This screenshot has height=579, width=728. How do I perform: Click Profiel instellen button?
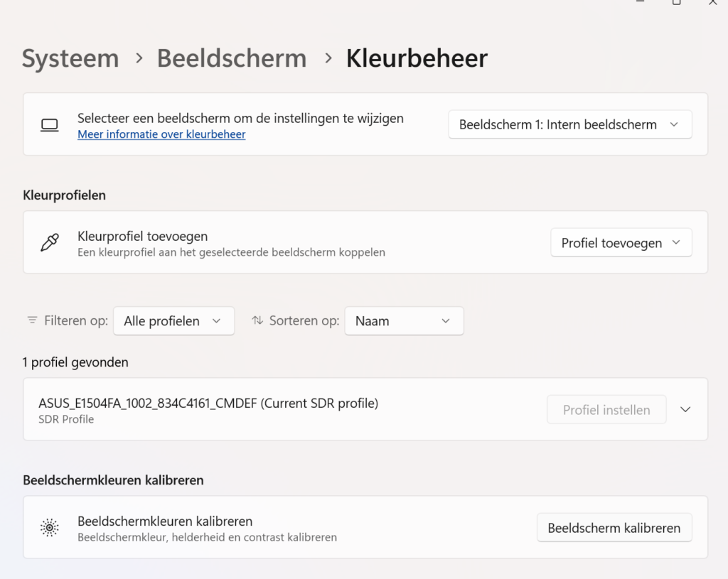pyautogui.click(x=606, y=410)
